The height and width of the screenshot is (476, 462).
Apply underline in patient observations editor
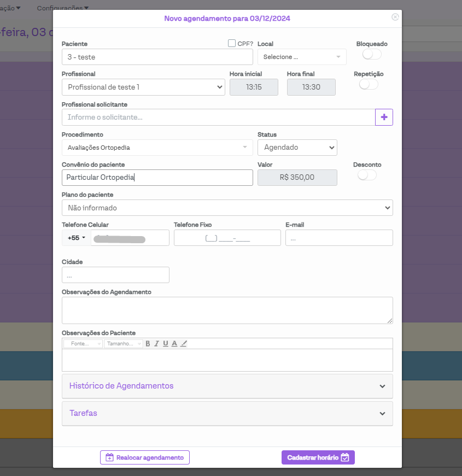point(165,344)
